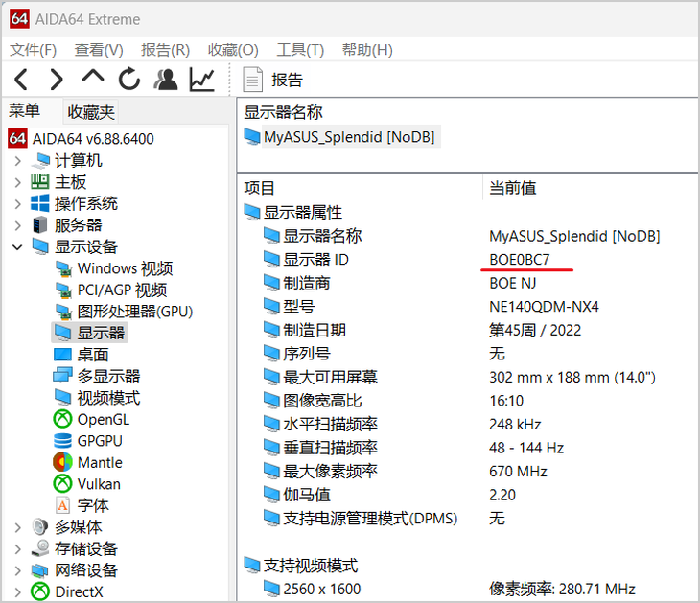700x603 pixels.
Task: Click the 当前值 column header
Action: [512, 188]
